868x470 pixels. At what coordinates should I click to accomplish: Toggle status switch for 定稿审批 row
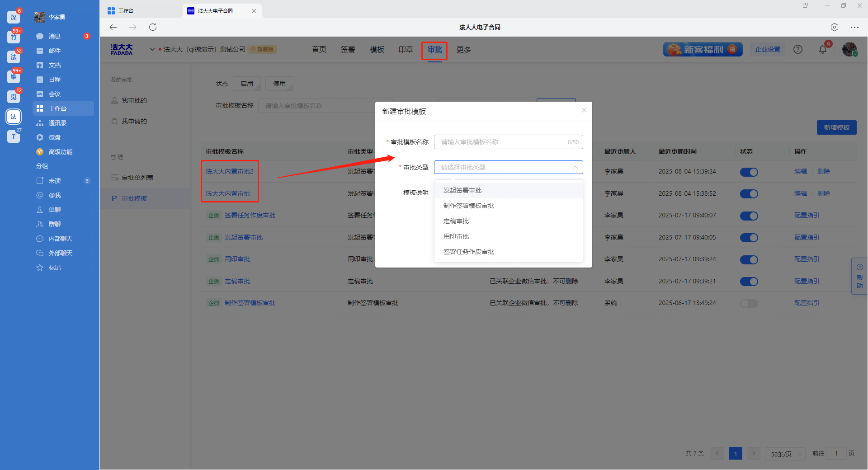tap(749, 282)
